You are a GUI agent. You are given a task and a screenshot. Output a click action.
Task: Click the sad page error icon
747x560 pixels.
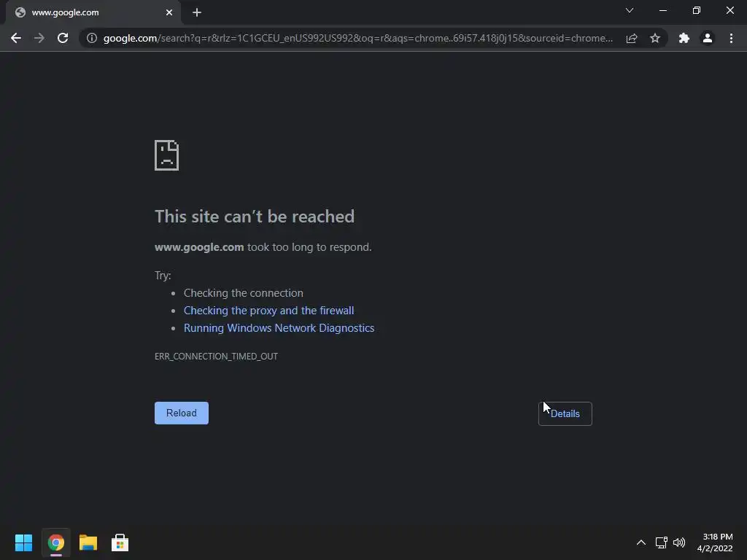pyautogui.click(x=167, y=155)
